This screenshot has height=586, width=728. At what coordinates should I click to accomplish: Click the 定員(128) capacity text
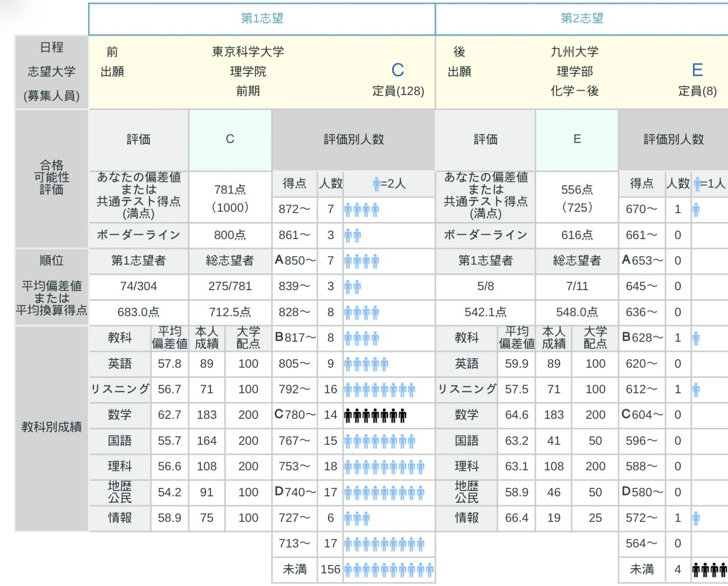coord(398,91)
